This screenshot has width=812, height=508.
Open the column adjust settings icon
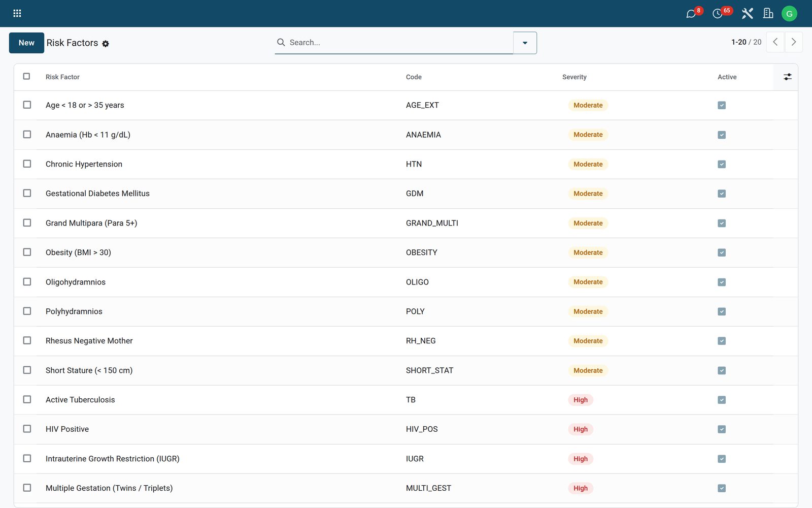[787, 77]
